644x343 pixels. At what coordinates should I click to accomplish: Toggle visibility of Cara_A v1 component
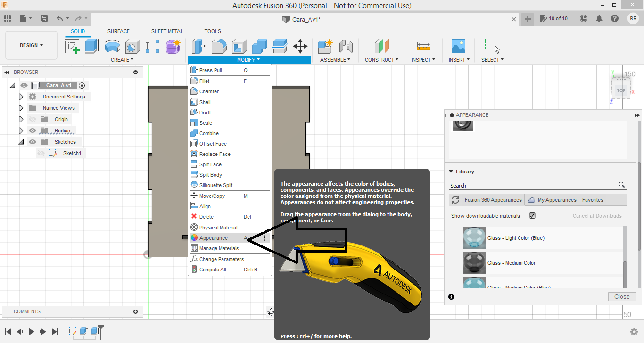(x=24, y=85)
